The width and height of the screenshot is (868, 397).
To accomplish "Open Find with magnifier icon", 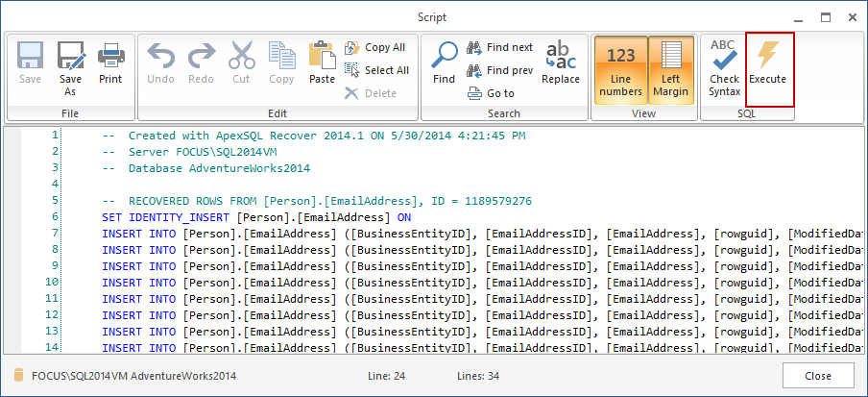I will click(444, 63).
